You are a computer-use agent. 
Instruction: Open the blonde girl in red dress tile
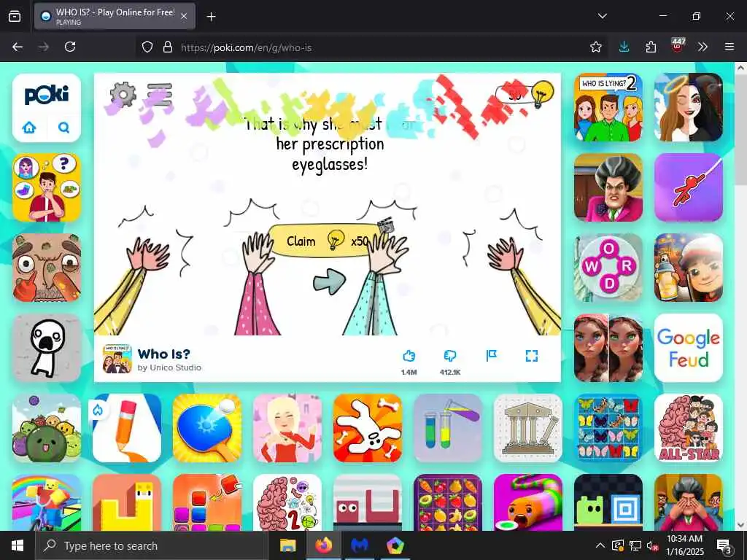click(287, 427)
